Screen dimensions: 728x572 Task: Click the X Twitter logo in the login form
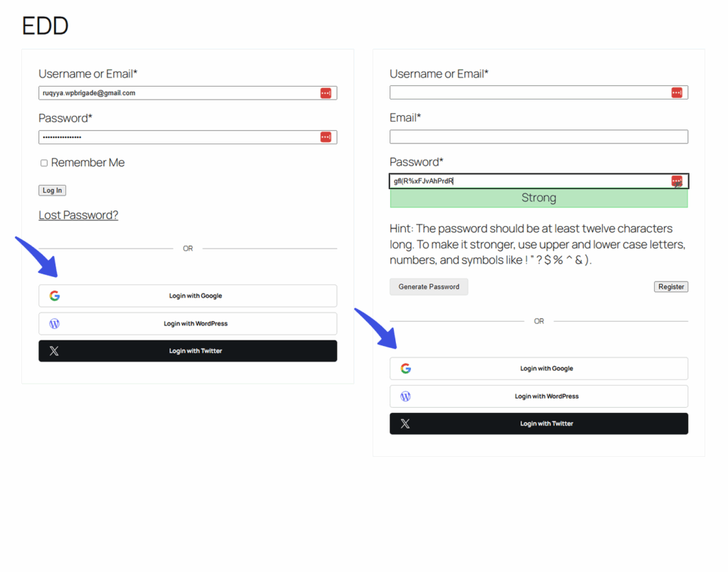point(54,351)
